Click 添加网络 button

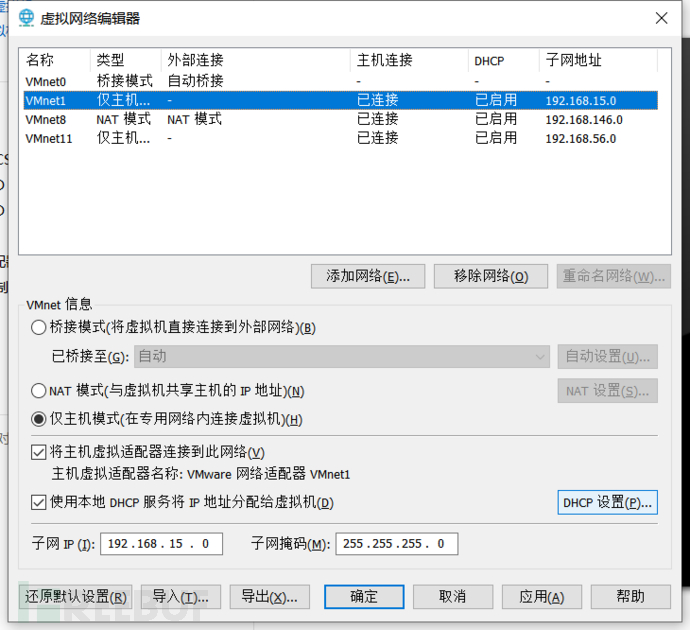[368, 276]
